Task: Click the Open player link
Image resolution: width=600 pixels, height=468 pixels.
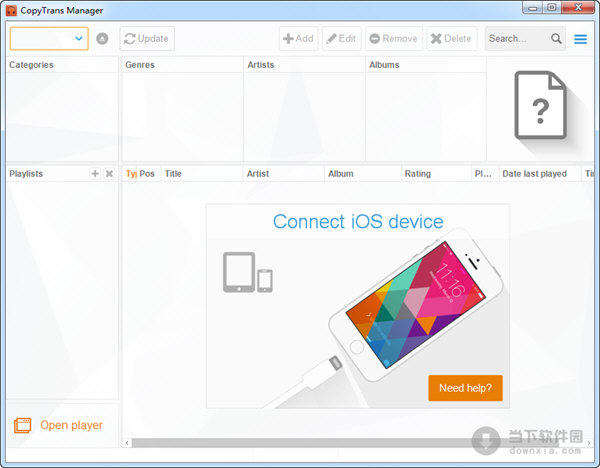Action: (x=72, y=425)
